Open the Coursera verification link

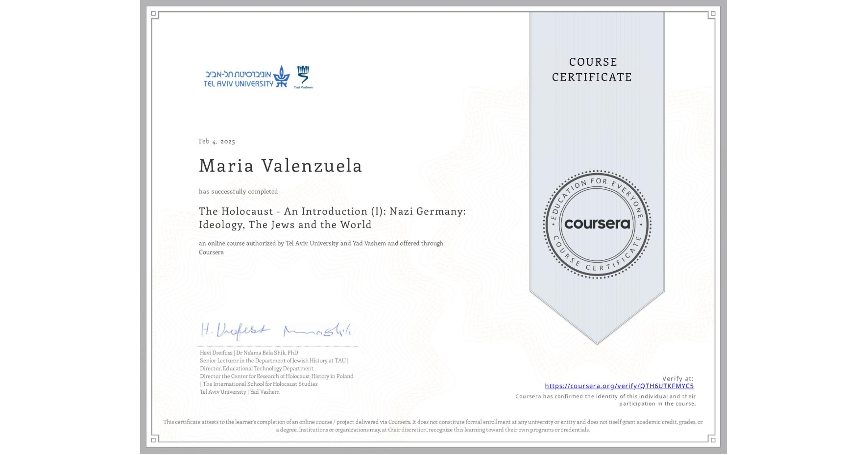pyautogui.click(x=619, y=386)
